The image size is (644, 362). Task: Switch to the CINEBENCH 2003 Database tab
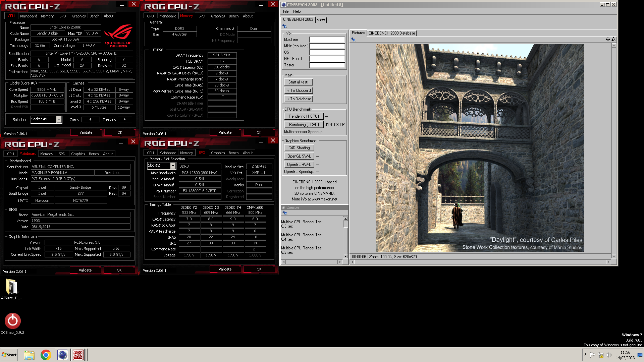click(x=392, y=33)
